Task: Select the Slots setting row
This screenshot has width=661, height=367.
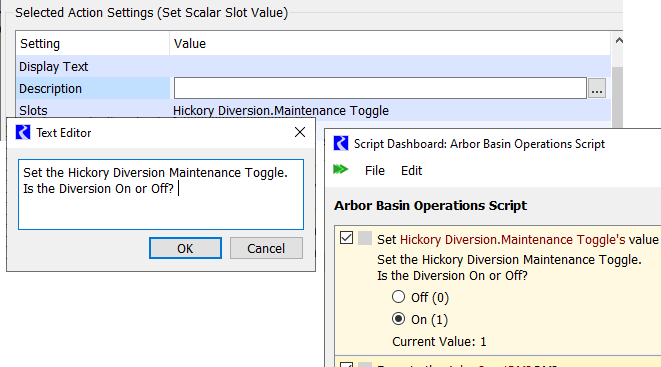Action: (313, 111)
